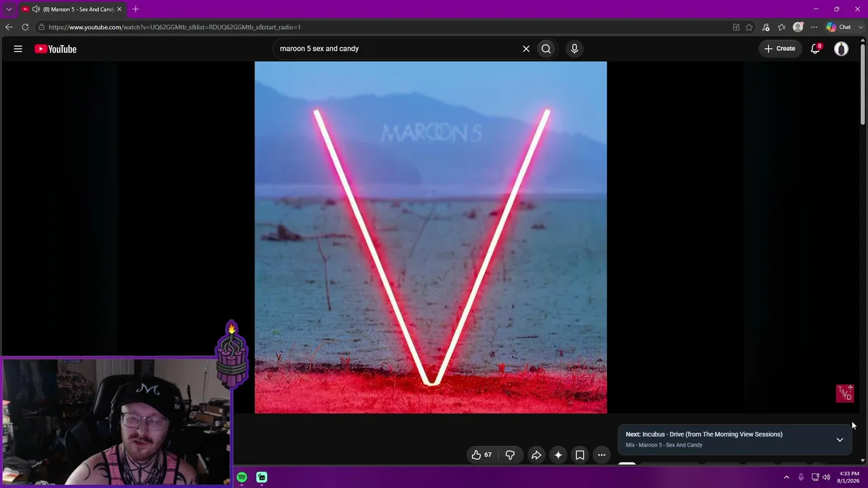Open browser apps extension icon in address bar
868x488 pixels.
point(736,27)
